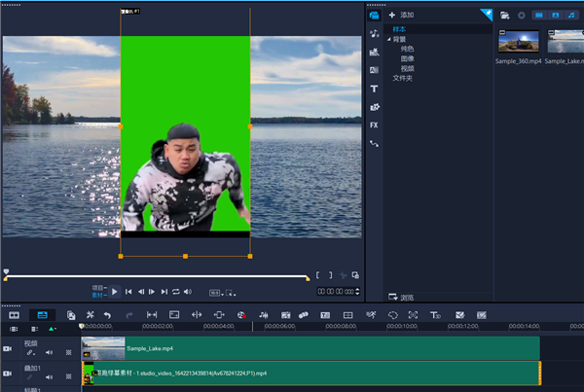Toggle repeat playback in preview

click(x=176, y=291)
